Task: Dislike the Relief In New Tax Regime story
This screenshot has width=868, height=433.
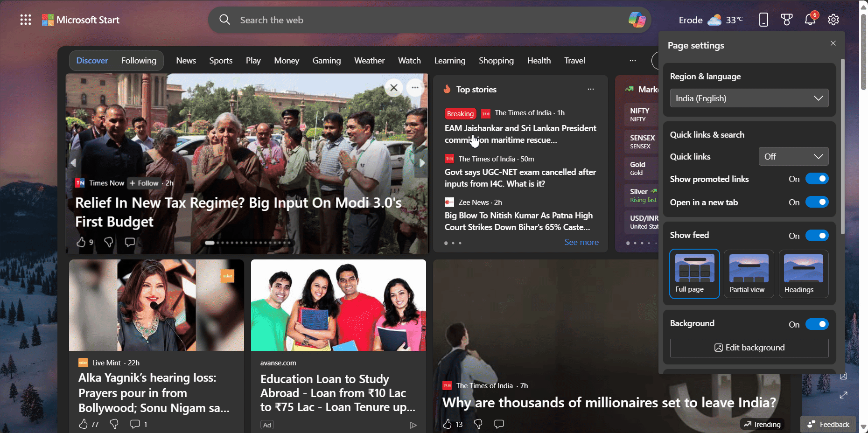Action: coord(109,242)
